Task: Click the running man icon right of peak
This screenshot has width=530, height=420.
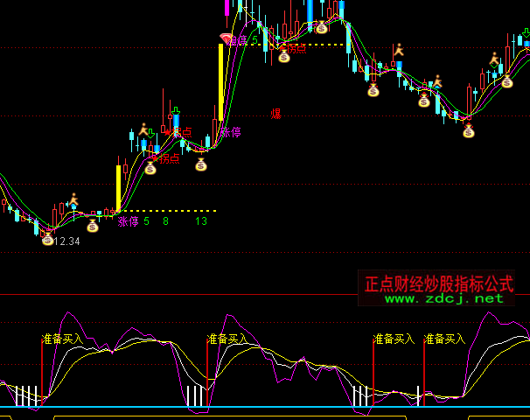Action: tap(399, 50)
